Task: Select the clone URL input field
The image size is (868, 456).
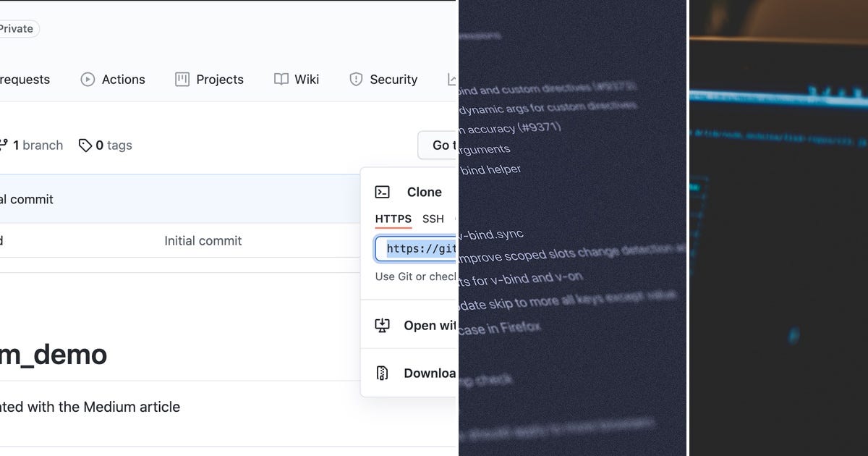Action: [x=418, y=248]
